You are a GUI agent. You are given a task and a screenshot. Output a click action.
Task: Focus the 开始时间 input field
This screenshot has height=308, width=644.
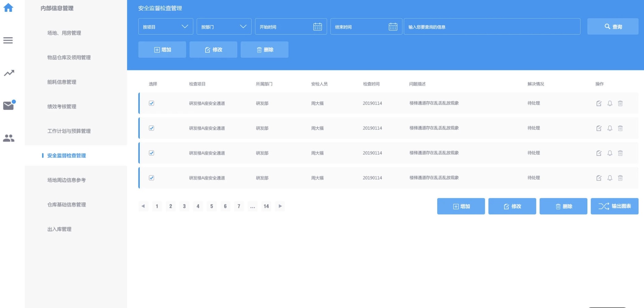click(x=291, y=27)
